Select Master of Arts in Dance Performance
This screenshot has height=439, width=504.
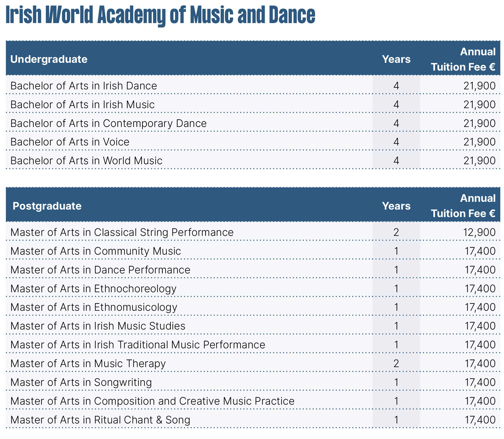click(x=100, y=270)
